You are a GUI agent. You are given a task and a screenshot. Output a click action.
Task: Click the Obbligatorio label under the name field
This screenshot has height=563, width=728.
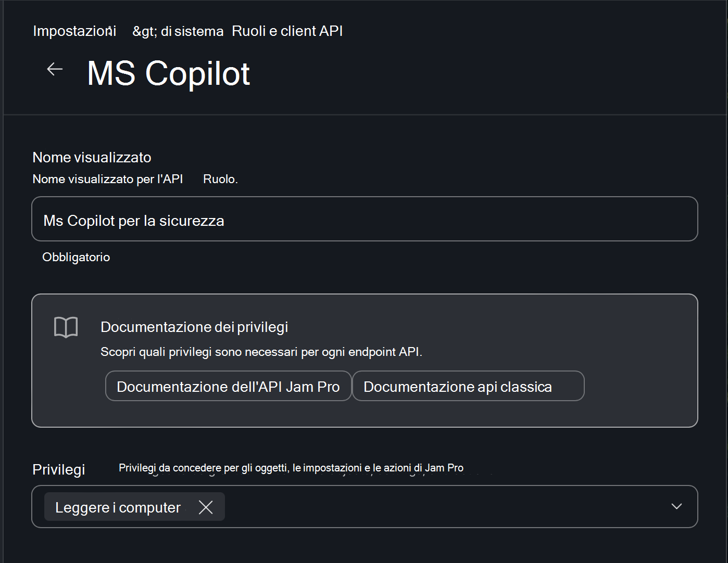[76, 257]
